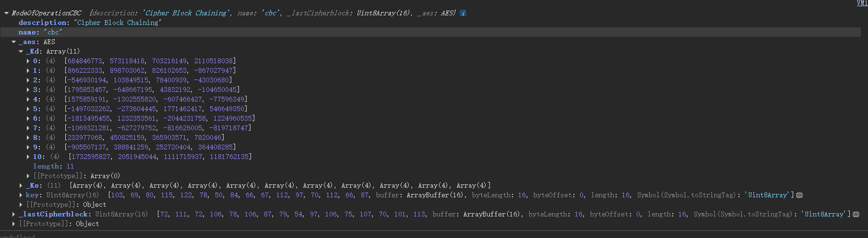The height and width of the screenshot is (238, 868).
Task: Expand _Kd row 0 array
Action: tap(28, 61)
